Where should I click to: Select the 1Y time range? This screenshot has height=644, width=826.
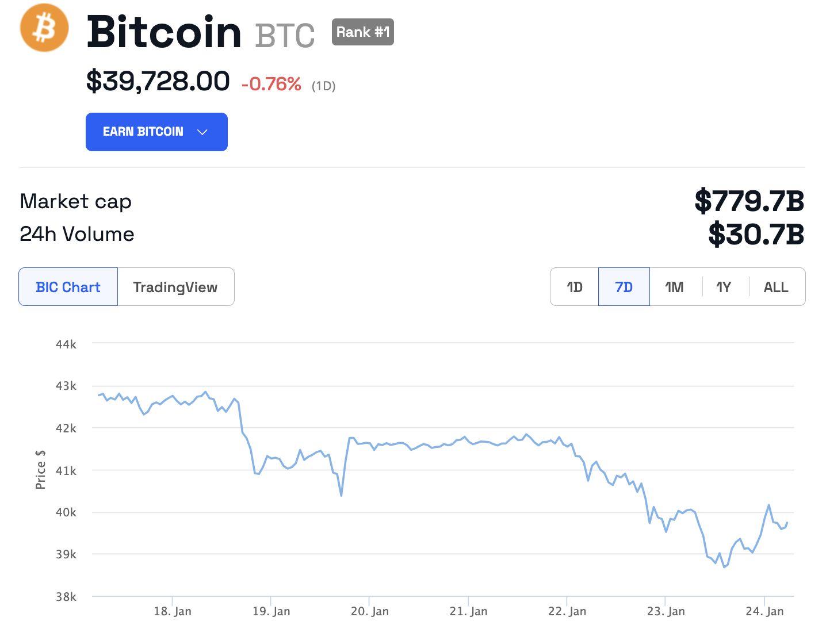tap(724, 287)
